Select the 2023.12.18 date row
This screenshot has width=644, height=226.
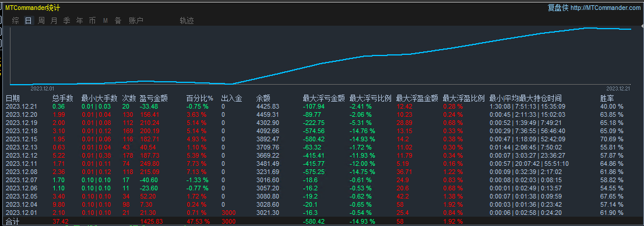22,131
